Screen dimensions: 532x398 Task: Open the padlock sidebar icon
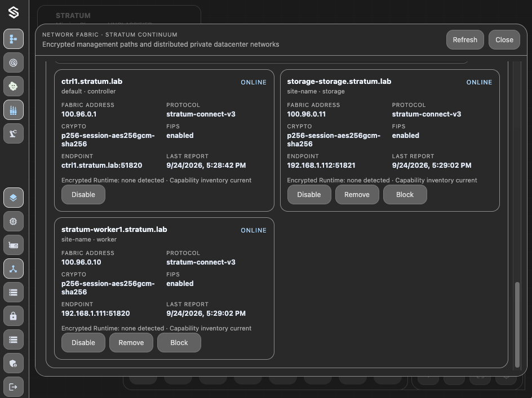point(14,316)
